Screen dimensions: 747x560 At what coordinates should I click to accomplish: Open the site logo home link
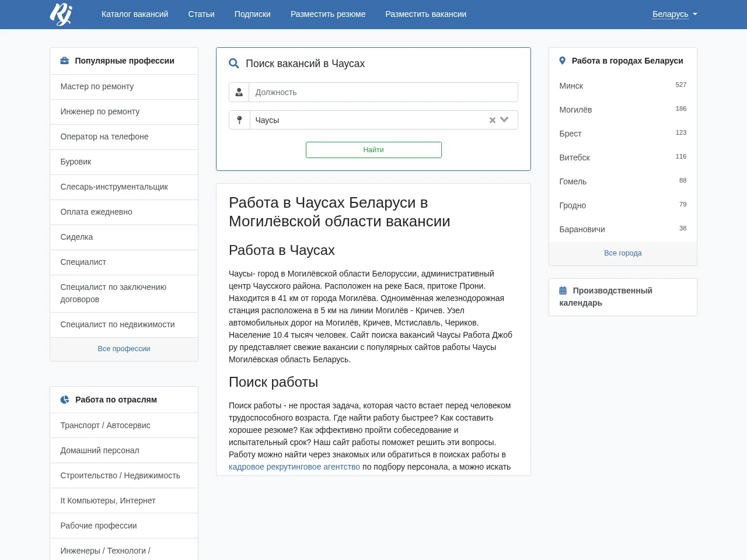pos(61,14)
